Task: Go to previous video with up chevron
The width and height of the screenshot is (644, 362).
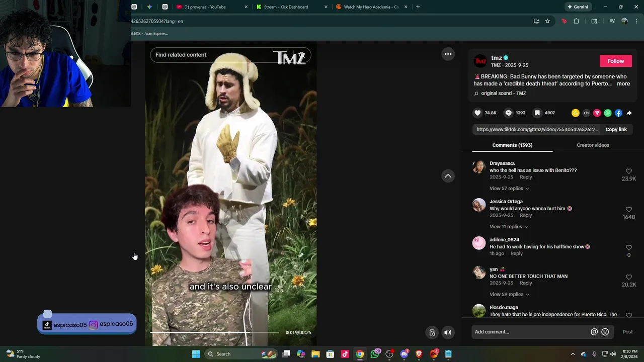Action: [x=448, y=176]
